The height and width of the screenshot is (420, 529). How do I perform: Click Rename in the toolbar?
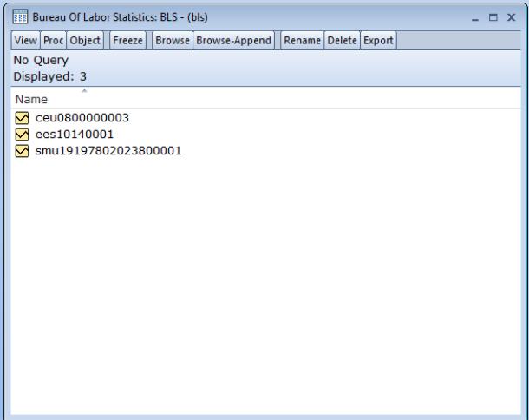pyautogui.click(x=304, y=41)
